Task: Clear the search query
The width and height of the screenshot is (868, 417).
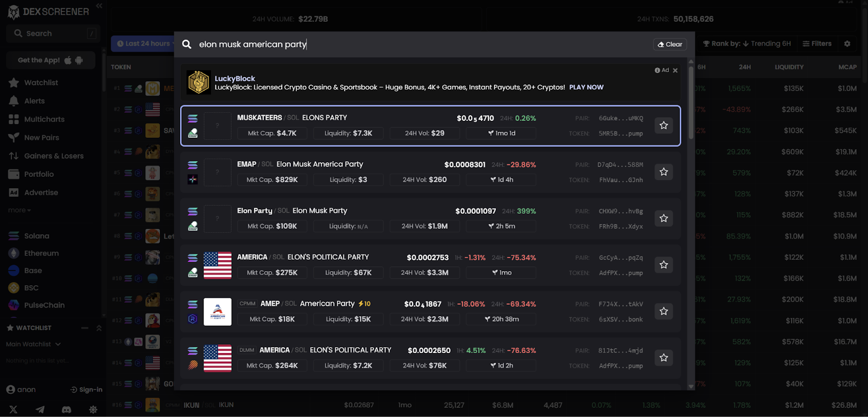Action: (x=670, y=44)
